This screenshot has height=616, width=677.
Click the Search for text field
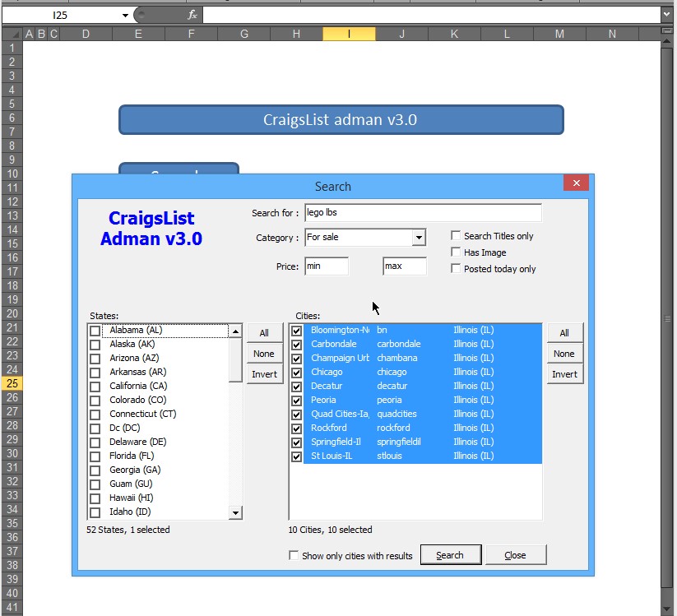click(x=423, y=213)
